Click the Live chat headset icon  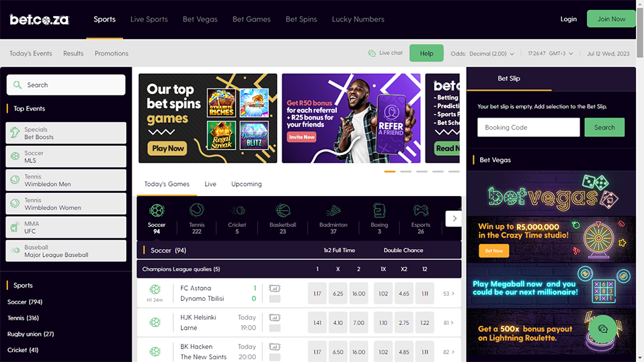pyautogui.click(x=372, y=53)
